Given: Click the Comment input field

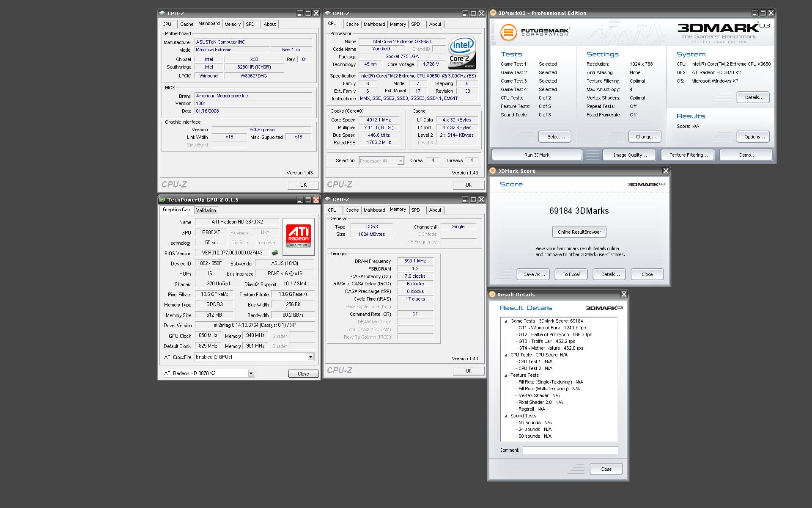Looking at the screenshot, I should [x=570, y=450].
